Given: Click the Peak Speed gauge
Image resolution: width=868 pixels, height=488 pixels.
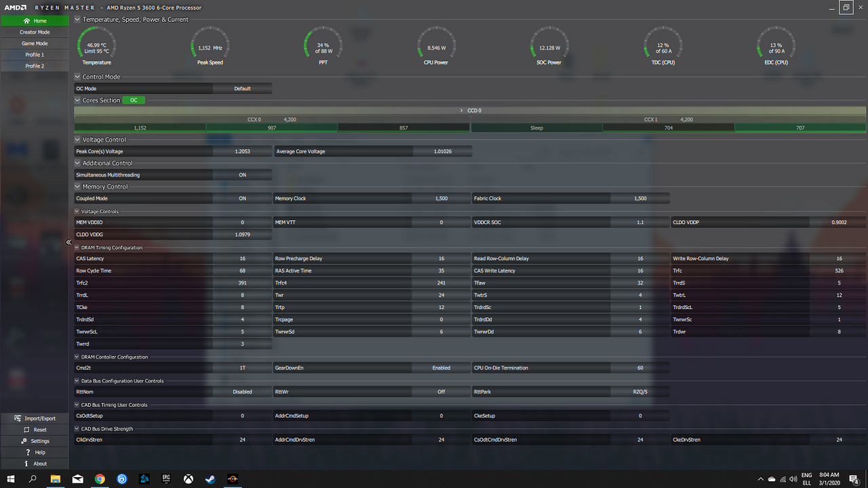Looking at the screenshot, I should pyautogui.click(x=210, y=45).
